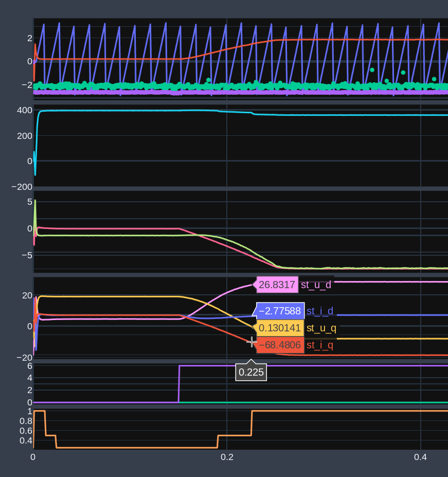
Task: Click the st_i_d trace name label
Action: pos(319,311)
